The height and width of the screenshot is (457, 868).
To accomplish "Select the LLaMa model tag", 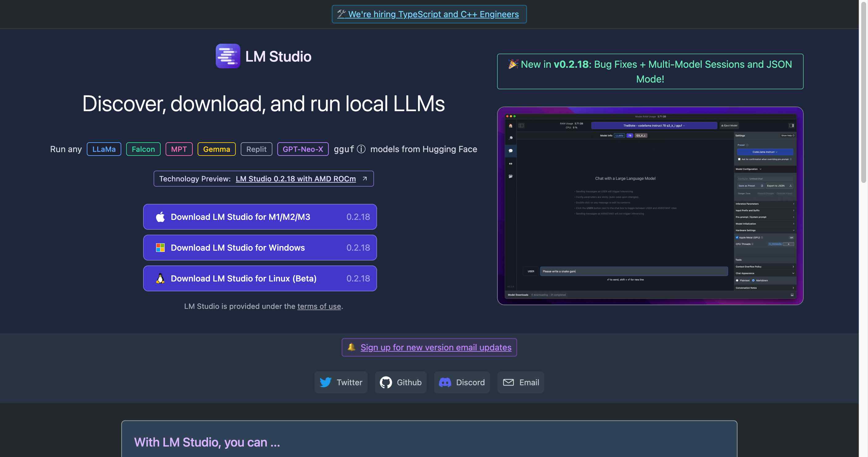I will click(x=104, y=149).
